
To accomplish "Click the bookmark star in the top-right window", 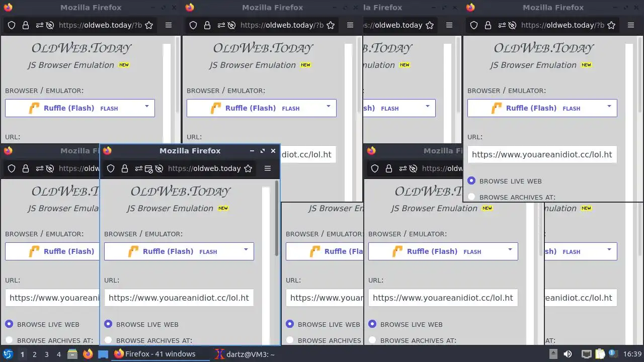I will 611,25.
